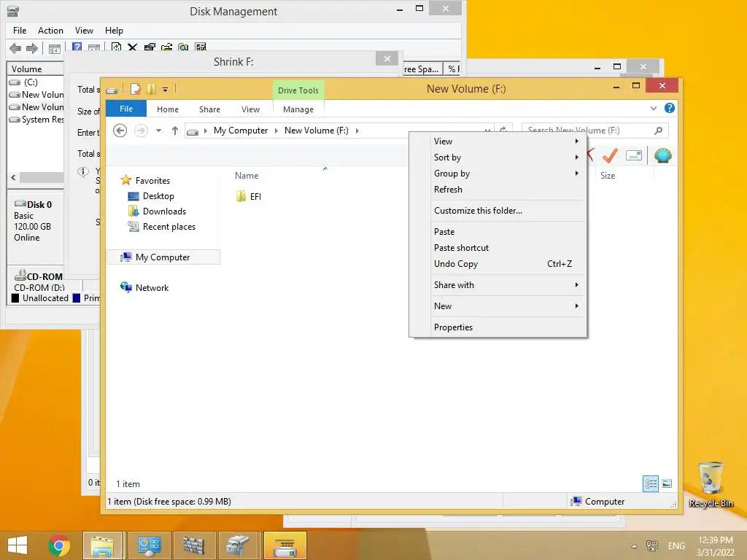Expand the My Computer breadcrumb arrow

(276, 131)
